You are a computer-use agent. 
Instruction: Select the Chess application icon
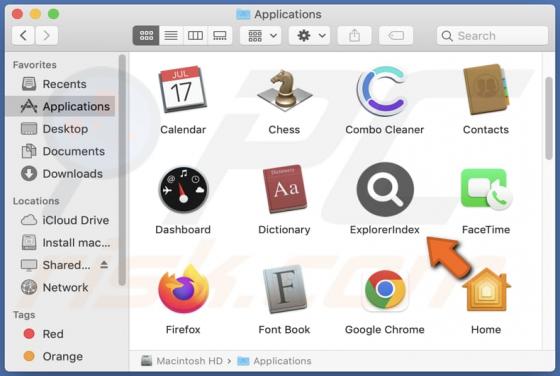[284, 89]
